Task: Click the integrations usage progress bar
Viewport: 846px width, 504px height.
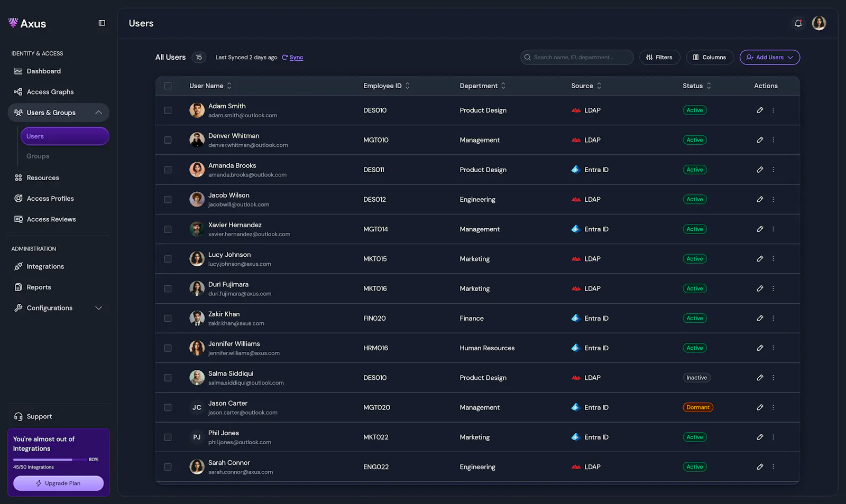Action: coord(50,460)
